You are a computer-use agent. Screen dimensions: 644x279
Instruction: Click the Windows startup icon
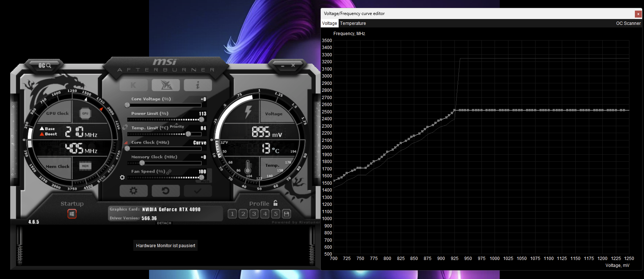tap(72, 214)
